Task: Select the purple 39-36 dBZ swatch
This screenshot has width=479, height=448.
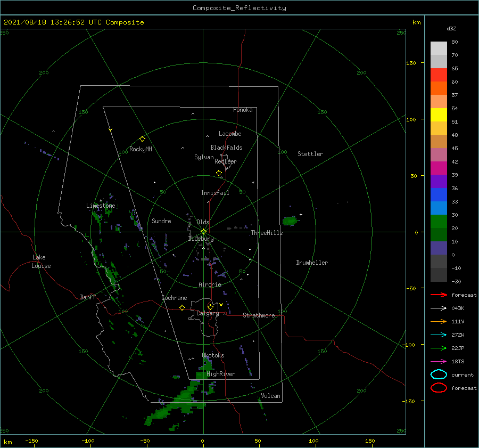Action: pos(439,182)
